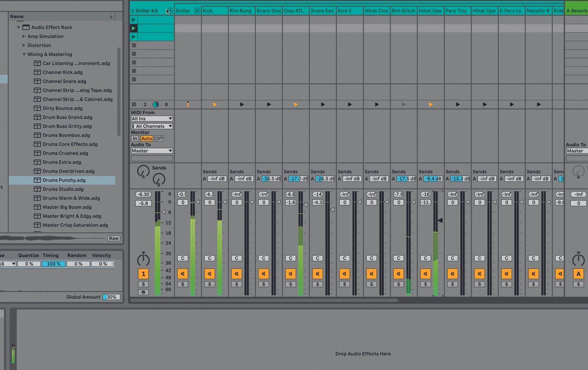The image size is (588, 370).
Task: Click the Audio Effect Rack folder icon
Action: click(x=26, y=27)
